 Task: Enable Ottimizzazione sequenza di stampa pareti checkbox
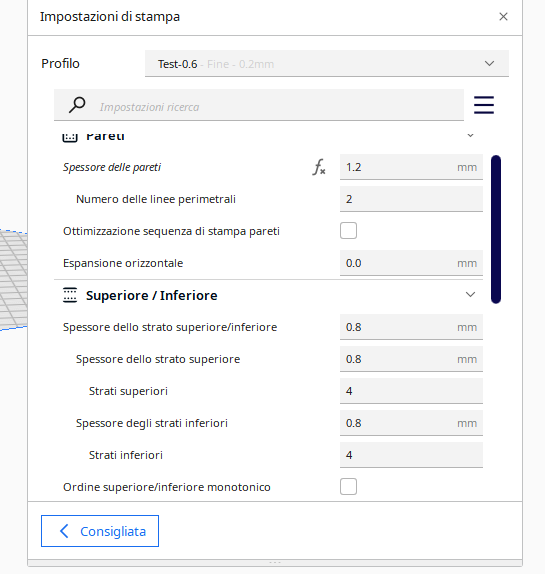point(348,231)
